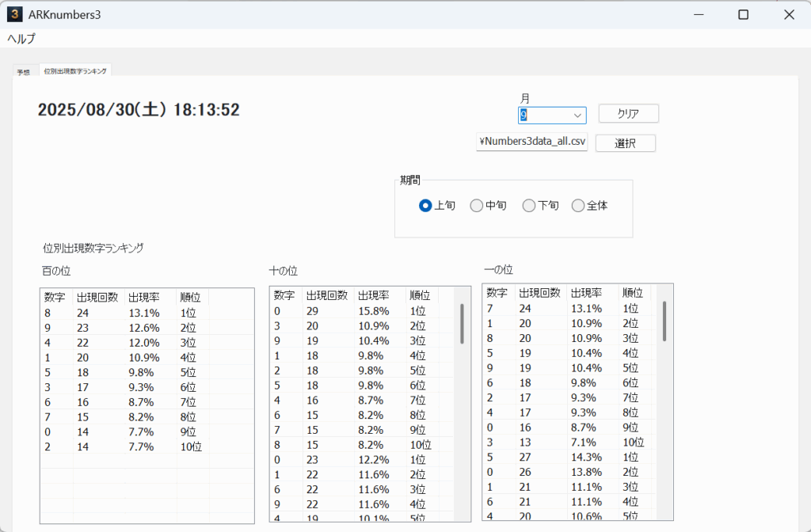Click the ARKnumbers3 app icon in title bar
811x532 pixels.
[15, 14]
